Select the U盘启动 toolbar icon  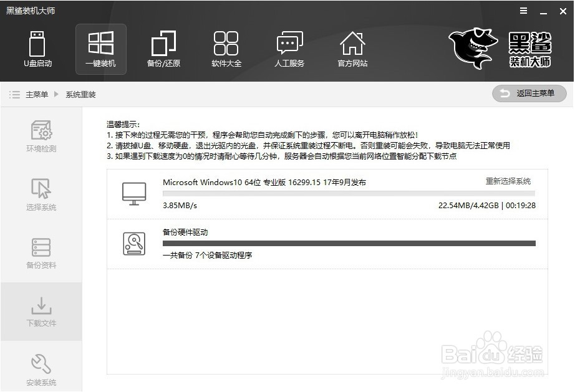click(x=38, y=49)
